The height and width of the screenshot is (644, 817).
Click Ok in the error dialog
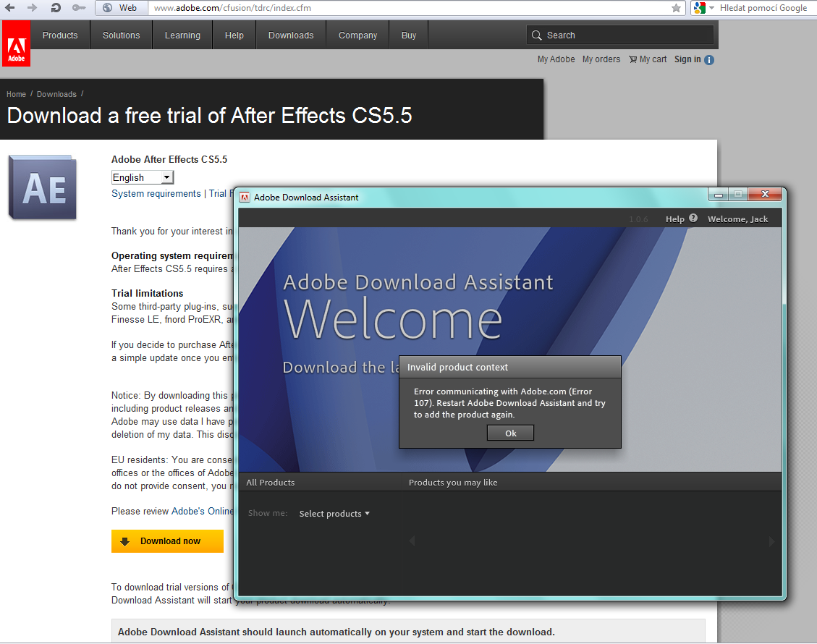[511, 433]
